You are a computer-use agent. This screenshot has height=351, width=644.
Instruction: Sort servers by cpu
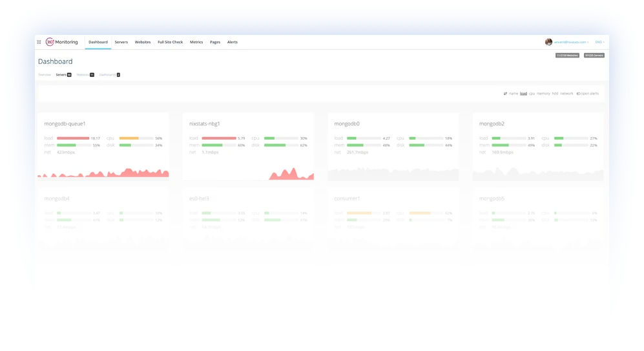[x=532, y=94]
